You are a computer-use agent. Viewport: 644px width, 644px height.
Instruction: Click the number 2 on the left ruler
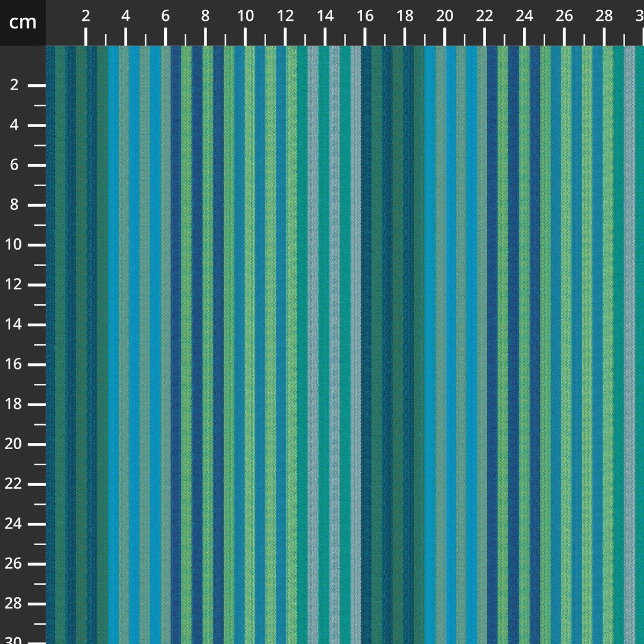point(14,85)
